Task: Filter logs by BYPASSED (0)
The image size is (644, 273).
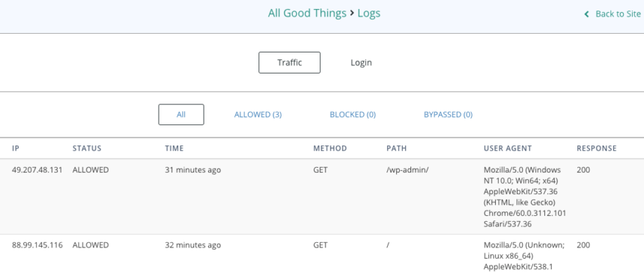Action: (448, 115)
